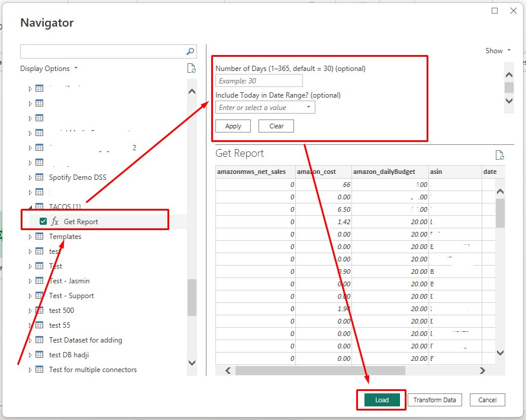Click the Load button
The width and height of the screenshot is (526, 420).
point(382,400)
